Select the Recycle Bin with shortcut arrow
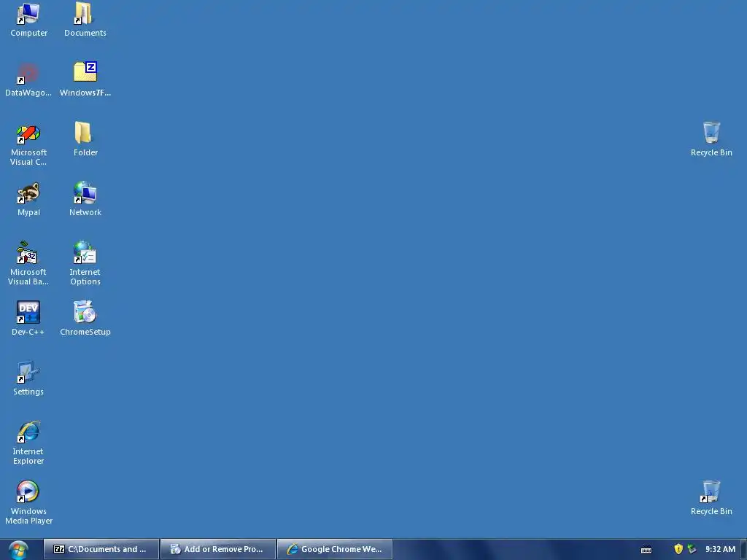The width and height of the screenshot is (747, 560). (711, 498)
